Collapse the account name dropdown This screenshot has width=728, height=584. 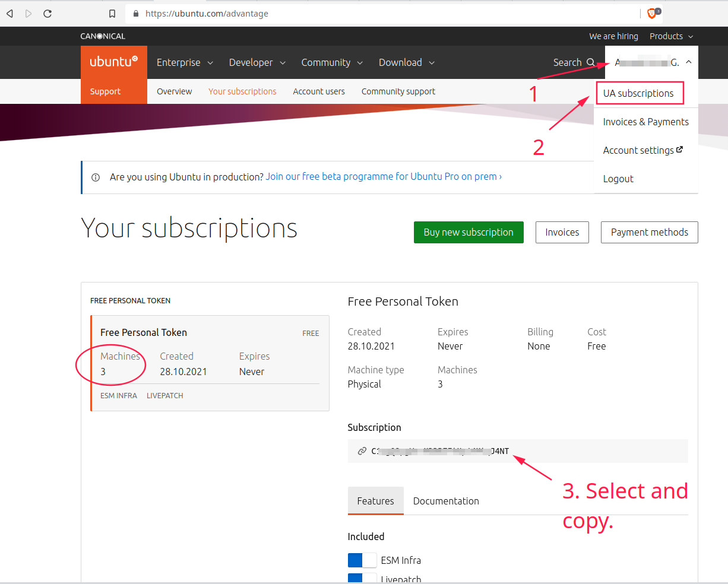[x=652, y=62]
